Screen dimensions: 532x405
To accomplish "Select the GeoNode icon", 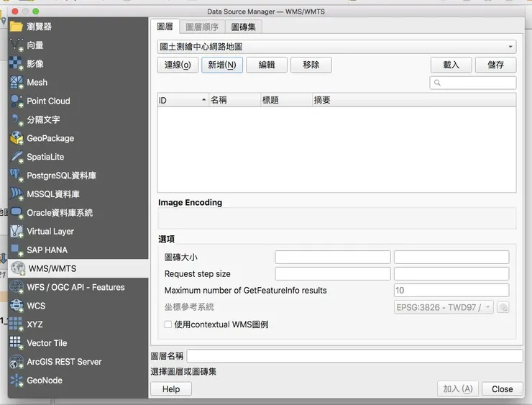I will 17,381.
